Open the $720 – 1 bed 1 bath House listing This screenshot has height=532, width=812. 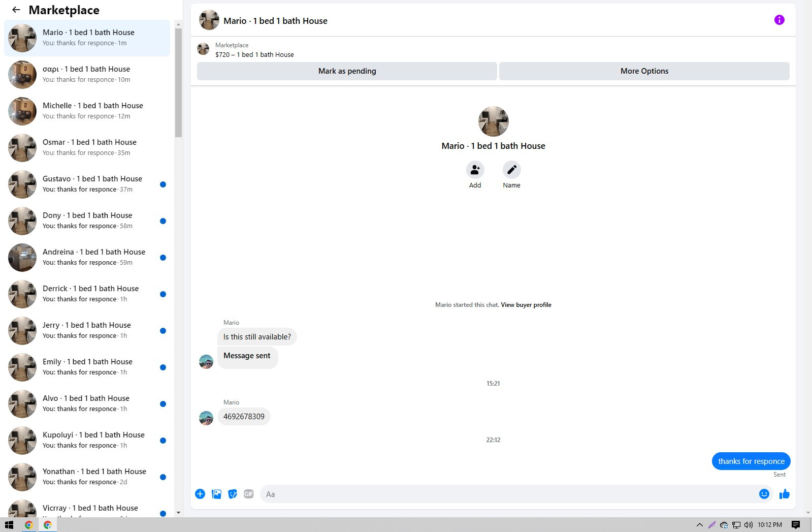[254, 54]
